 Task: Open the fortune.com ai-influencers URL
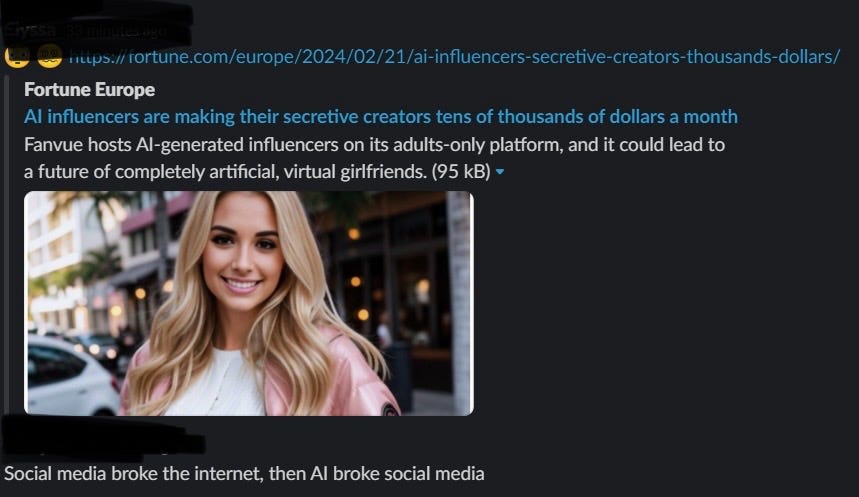pyautogui.click(x=454, y=56)
